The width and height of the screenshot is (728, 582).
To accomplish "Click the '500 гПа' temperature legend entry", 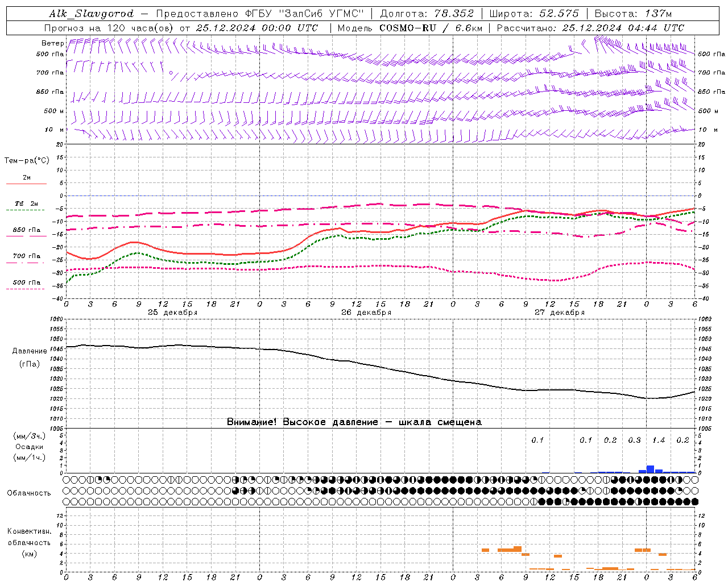I will (x=27, y=282).
